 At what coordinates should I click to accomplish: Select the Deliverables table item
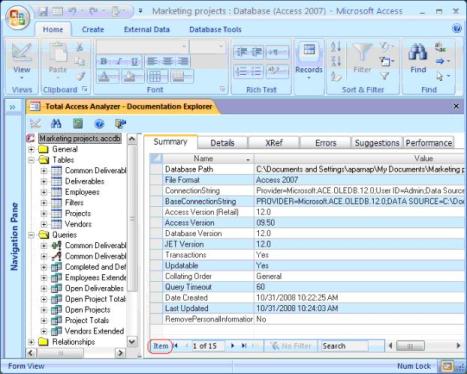pyautogui.click(x=85, y=181)
